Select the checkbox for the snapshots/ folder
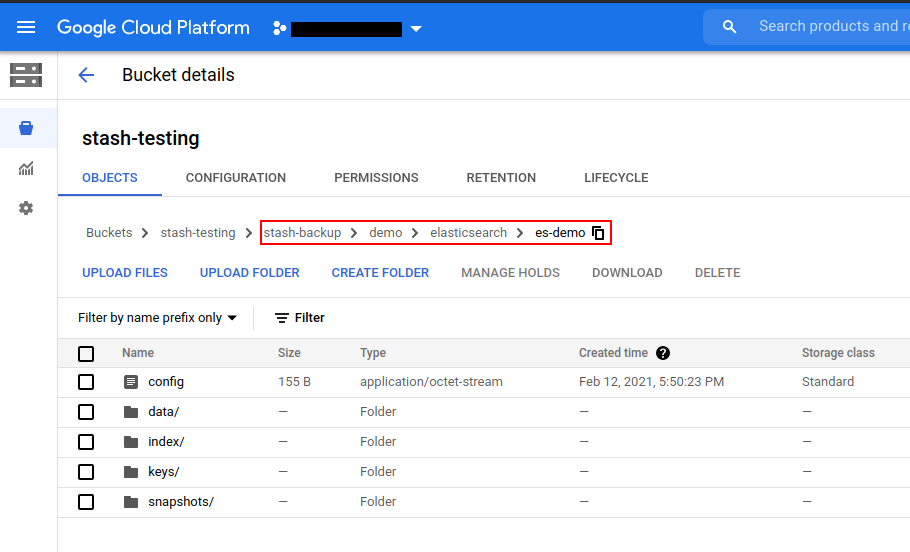 point(86,502)
